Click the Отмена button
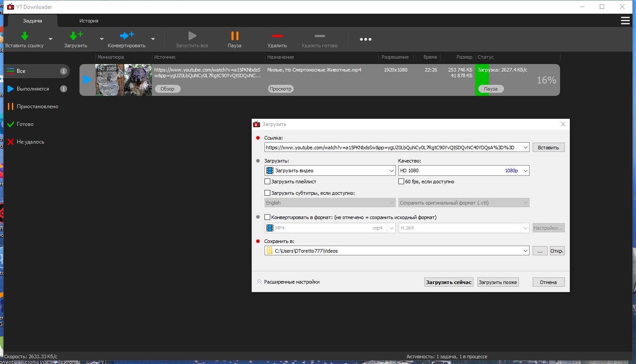 tap(549, 282)
